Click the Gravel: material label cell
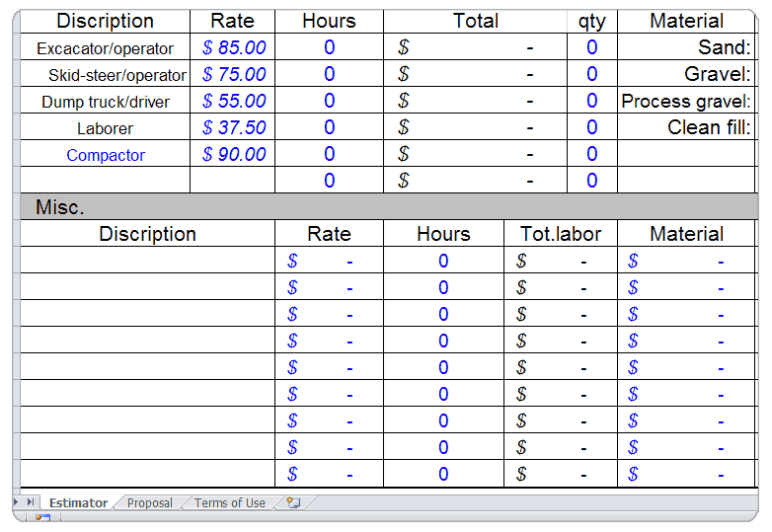This screenshot has height=532, width=772. click(686, 74)
